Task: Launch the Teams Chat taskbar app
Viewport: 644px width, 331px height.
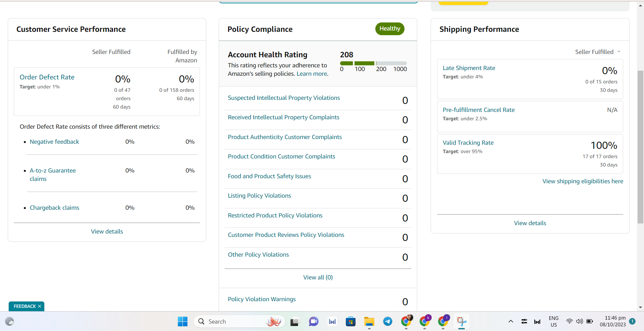Action: [x=314, y=322]
